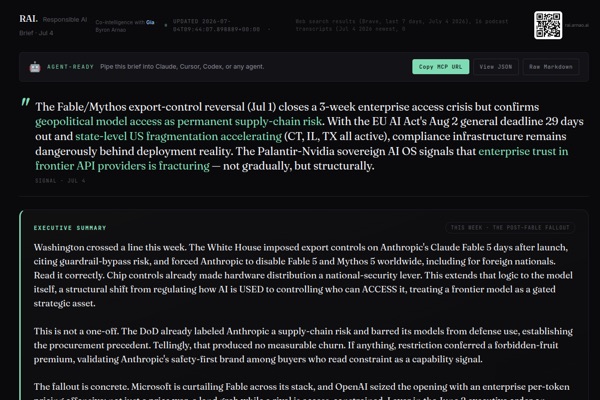Click the 'SIGNAL · JUL 4' caption
This screenshot has width=600, height=400.
pos(60,180)
